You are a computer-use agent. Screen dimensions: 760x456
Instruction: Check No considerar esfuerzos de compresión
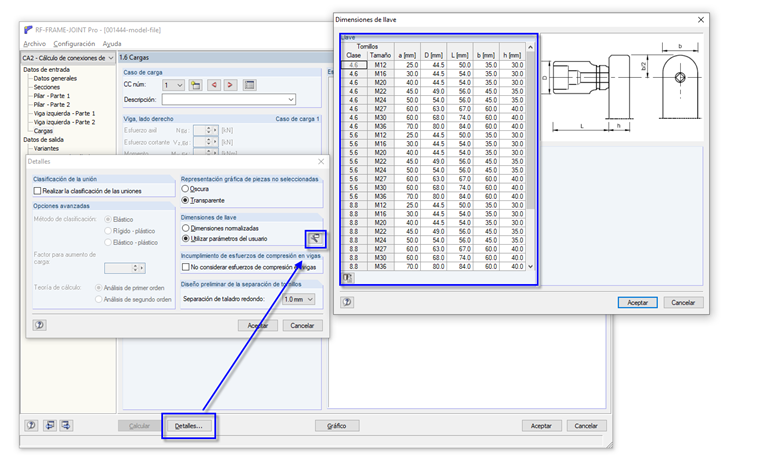pos(185,267)
